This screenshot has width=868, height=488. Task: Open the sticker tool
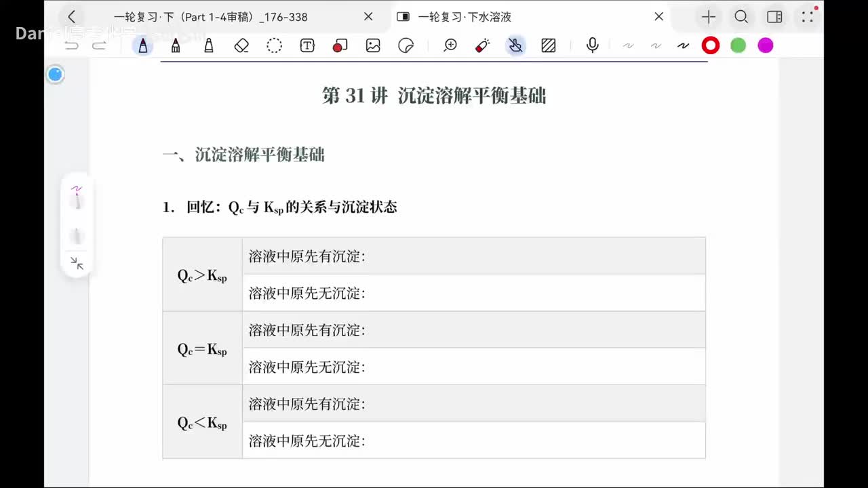tap(406, 45)
